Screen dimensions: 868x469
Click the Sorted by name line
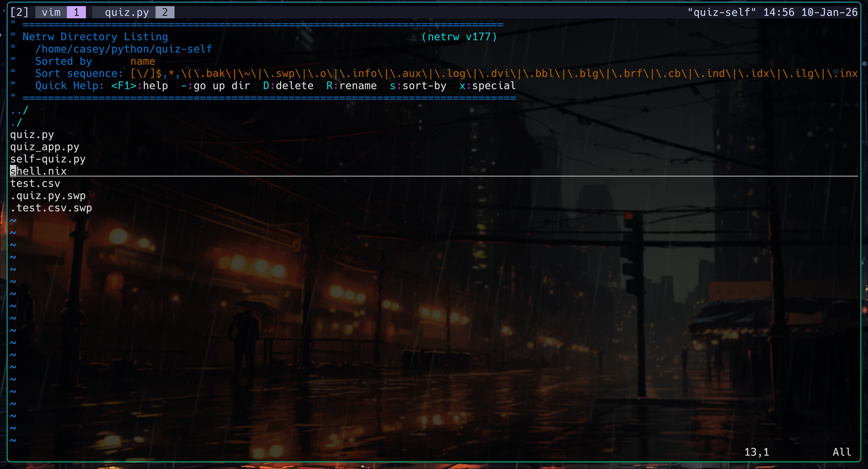(95, 61)
